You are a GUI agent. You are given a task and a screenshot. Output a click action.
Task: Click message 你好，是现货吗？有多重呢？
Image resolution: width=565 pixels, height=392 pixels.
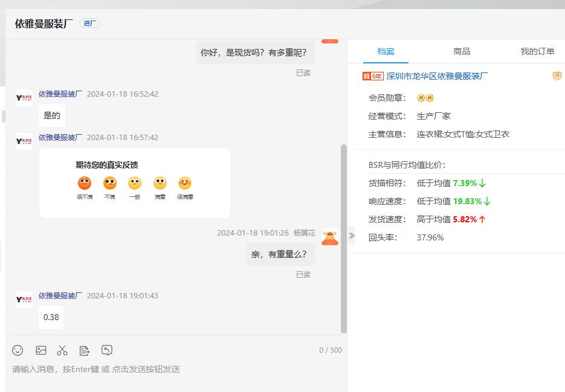click(256, 53)
